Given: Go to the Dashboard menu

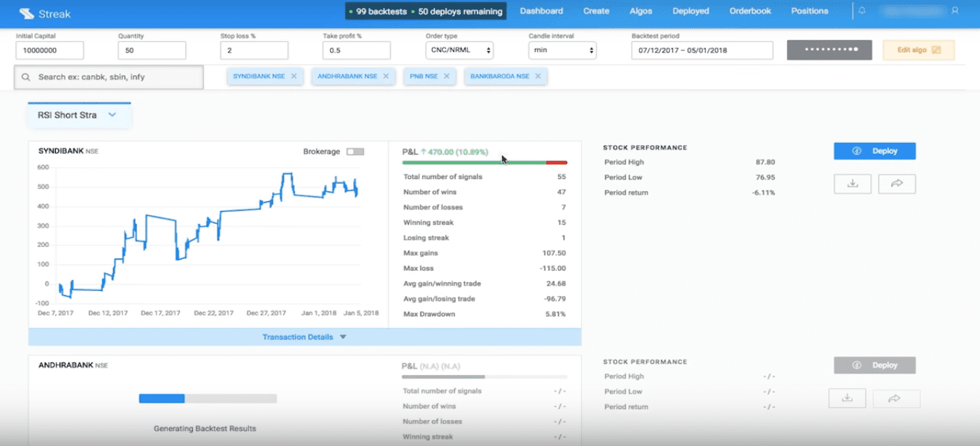Looking at the screenshot, I should 541,11.
